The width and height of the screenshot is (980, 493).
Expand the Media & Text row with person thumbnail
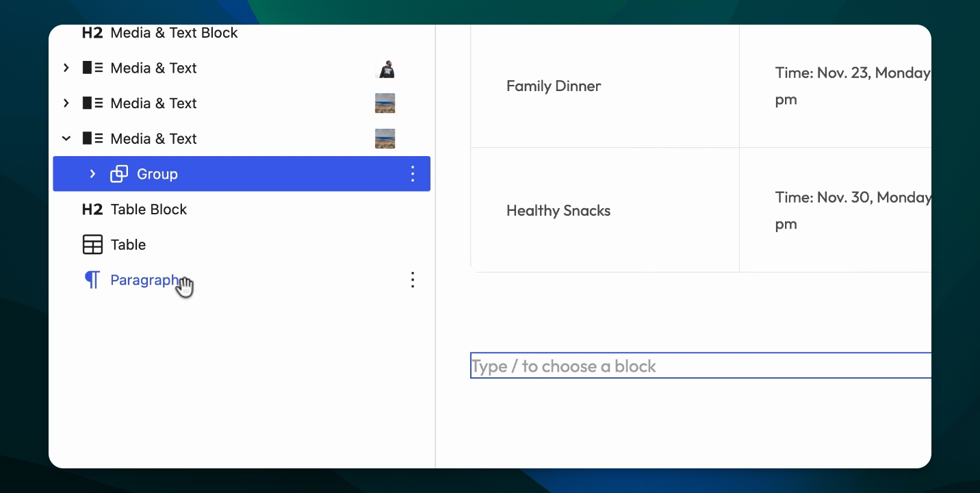pos(66,68)
